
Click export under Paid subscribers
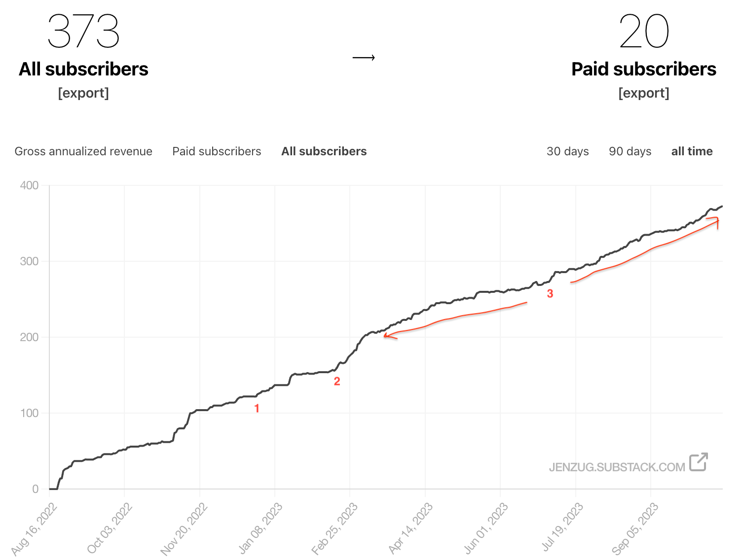644,93
